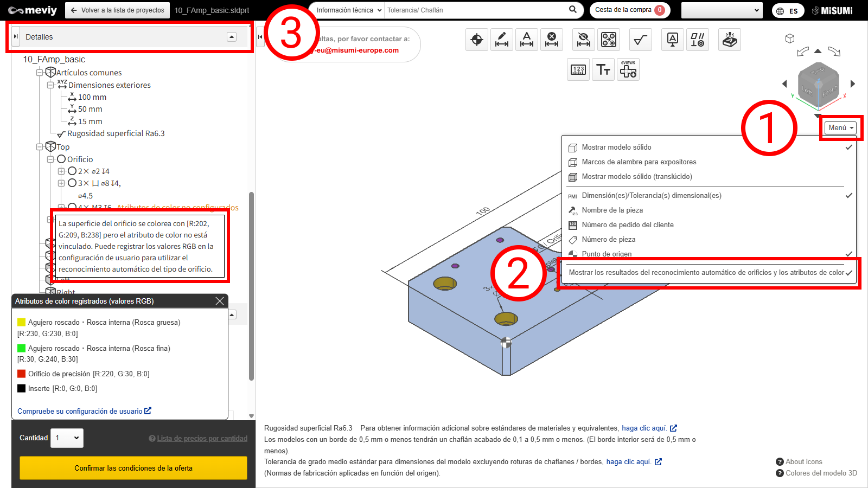Select 'Nombre de la pieza' menu item
The height and width of the screenshot is (488, 868).
[x=612, y=210]
